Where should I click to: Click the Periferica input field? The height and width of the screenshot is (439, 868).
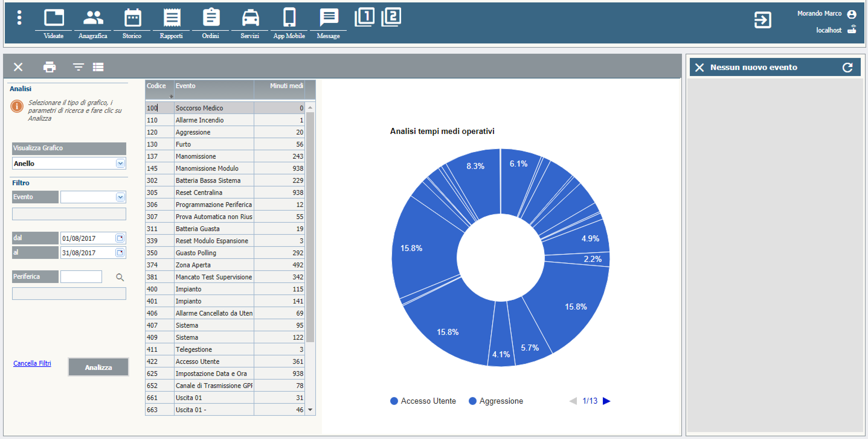(x=81, y=277)
